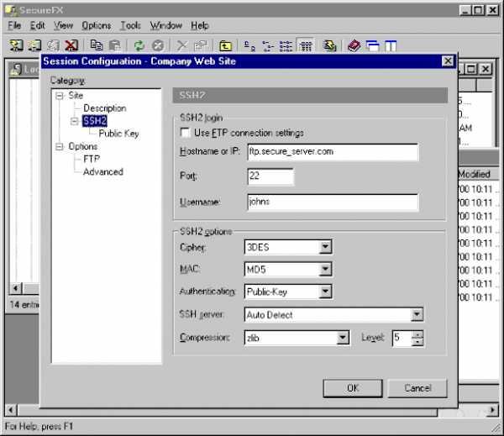Image resolution: width=504 pixels, height=436 pixels.
Task: Enable Use FTP connection settings checkbox
Action: pyautogui.click(x=186, y=133)
